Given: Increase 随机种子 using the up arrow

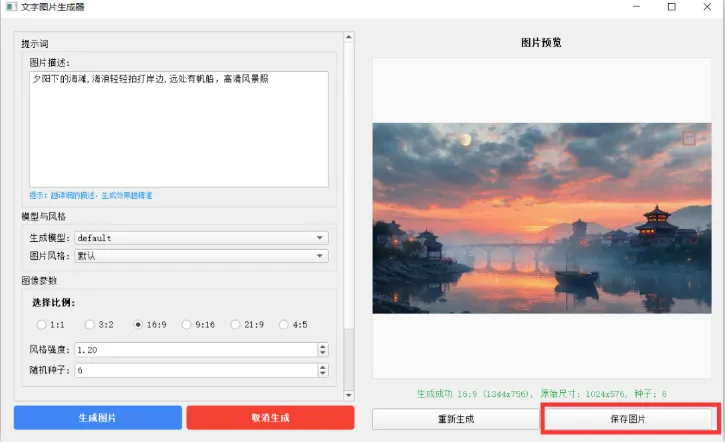Looking at the screenshot, I should [x=322, y=367].
